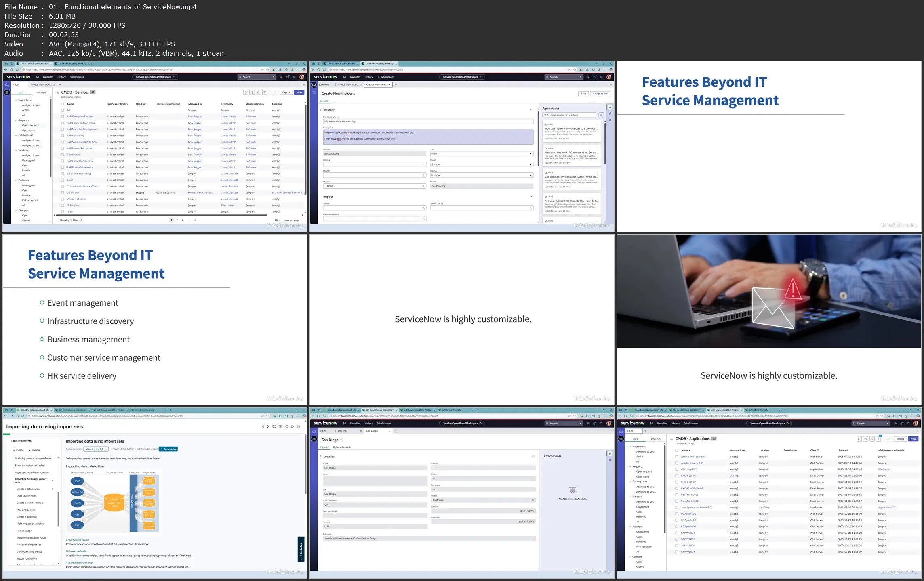Open the History menu in the Create New Incident frame
Image resolution: width=924 pixels, height=581 pixels.
click(x=369, y=77)
